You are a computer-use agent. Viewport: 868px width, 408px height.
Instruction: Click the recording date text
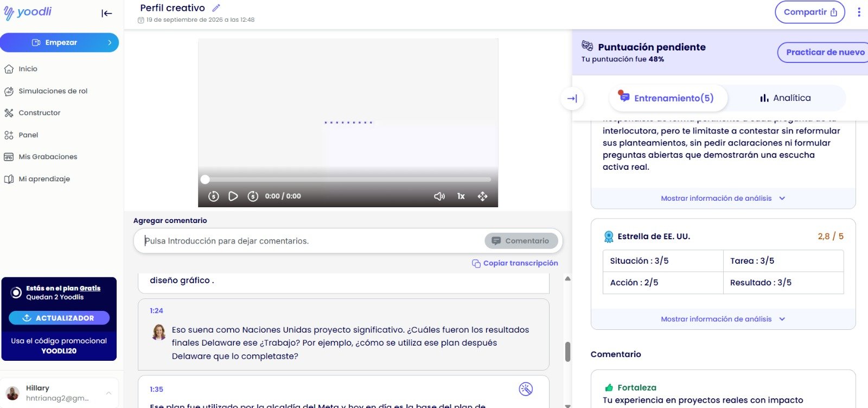(200, 20)
